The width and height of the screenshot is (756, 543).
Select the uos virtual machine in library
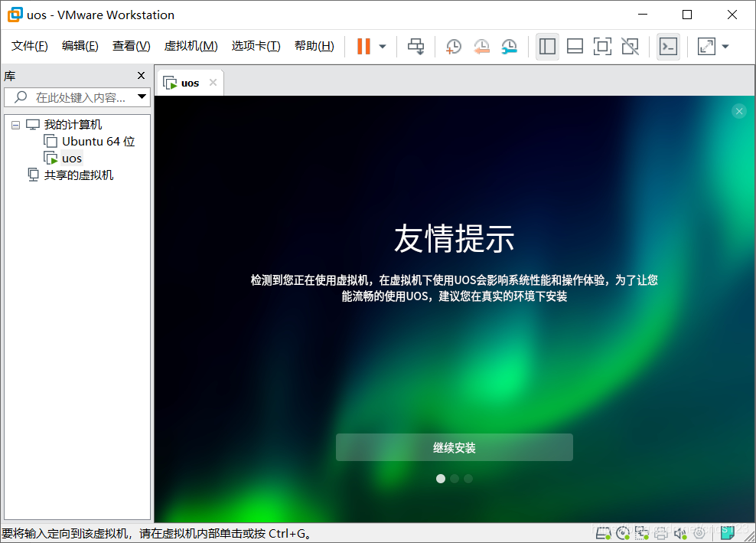(x=72, y=159)
